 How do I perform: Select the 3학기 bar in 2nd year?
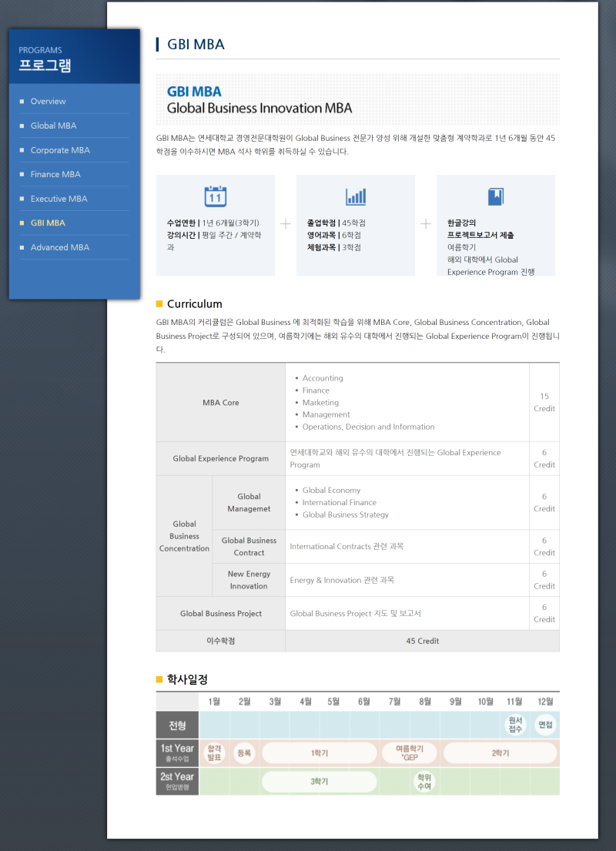pos(319,781)
